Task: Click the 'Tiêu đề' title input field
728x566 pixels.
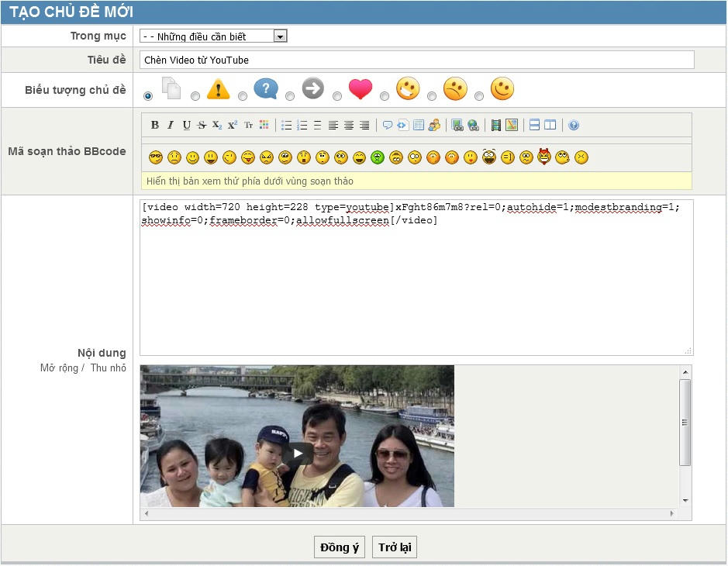Action: 417,60
